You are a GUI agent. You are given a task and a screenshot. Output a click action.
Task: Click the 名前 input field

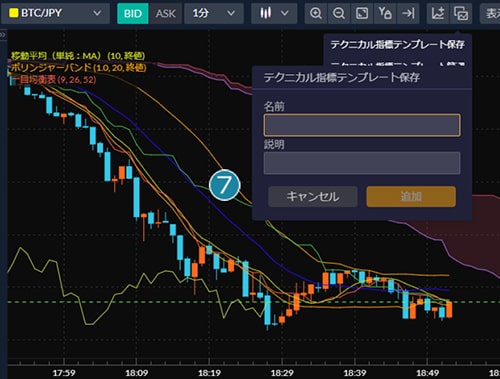[x=362, y=125]
